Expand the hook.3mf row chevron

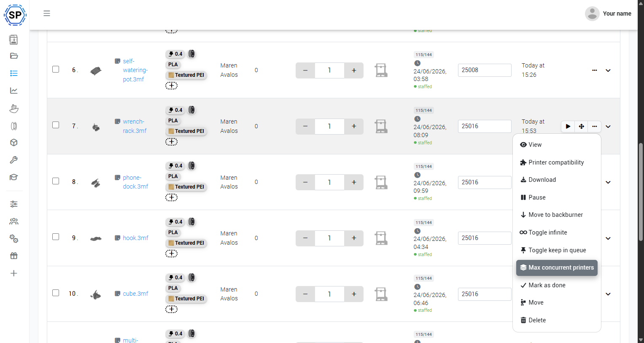click(608, 238)
